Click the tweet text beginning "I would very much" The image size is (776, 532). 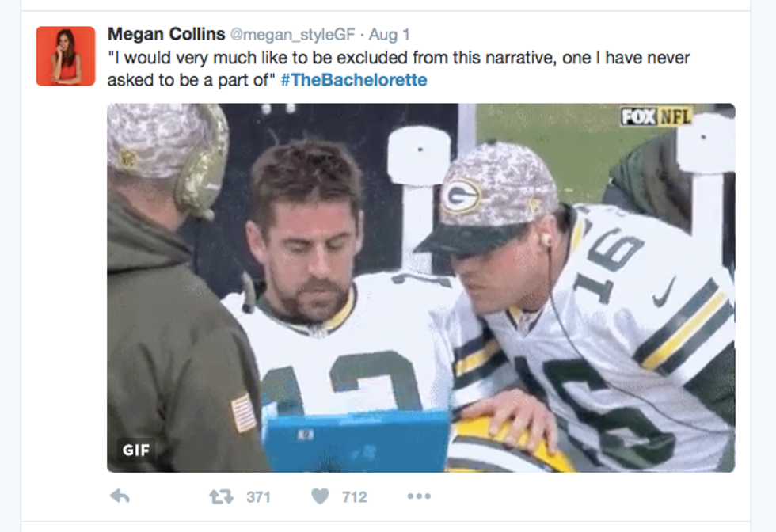pyautogui.click(x=398, y=69)
